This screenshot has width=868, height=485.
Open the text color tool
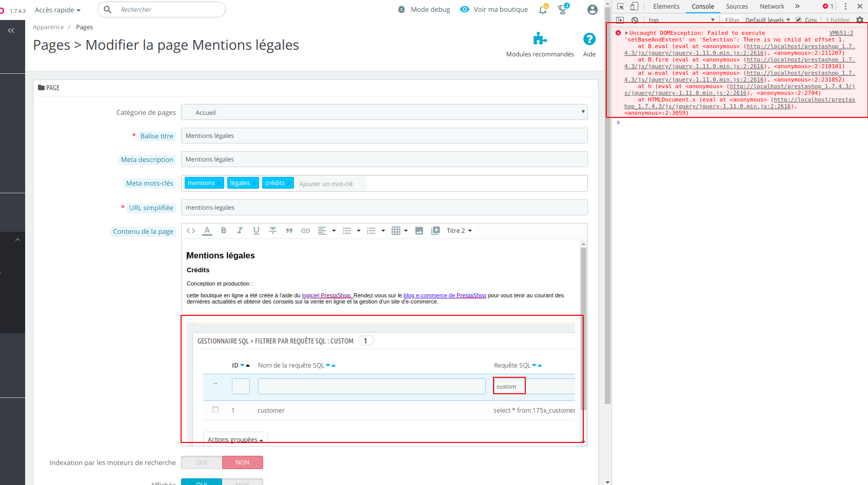[x=207, y=231]
